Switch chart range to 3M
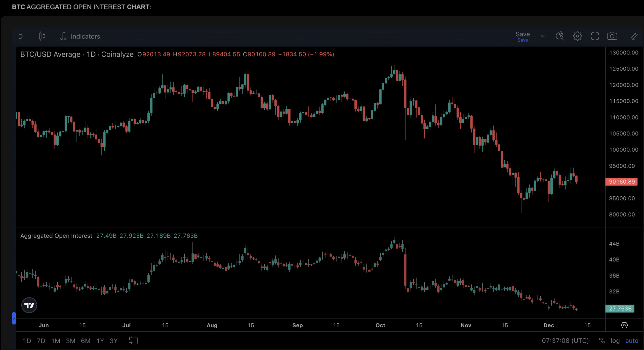The image size is (644, 350). tap(71, 341)
